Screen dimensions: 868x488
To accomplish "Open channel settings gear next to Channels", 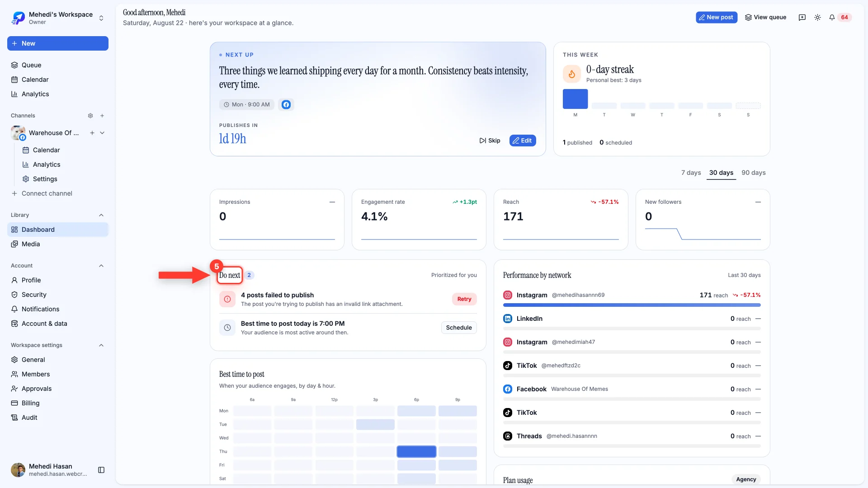I will [90, 116].
